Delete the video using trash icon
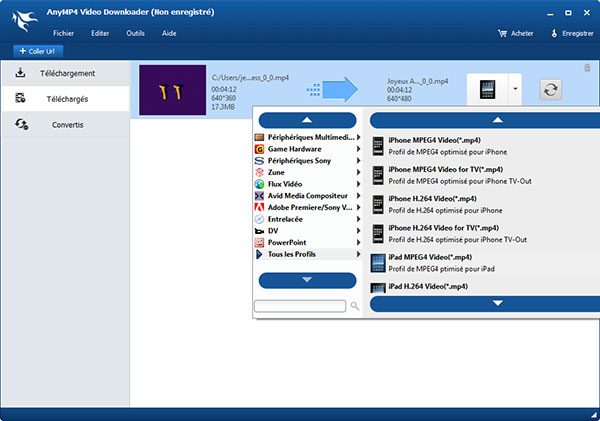The height and width of the screenshot is (421, 600). click(x=587, y=68)
